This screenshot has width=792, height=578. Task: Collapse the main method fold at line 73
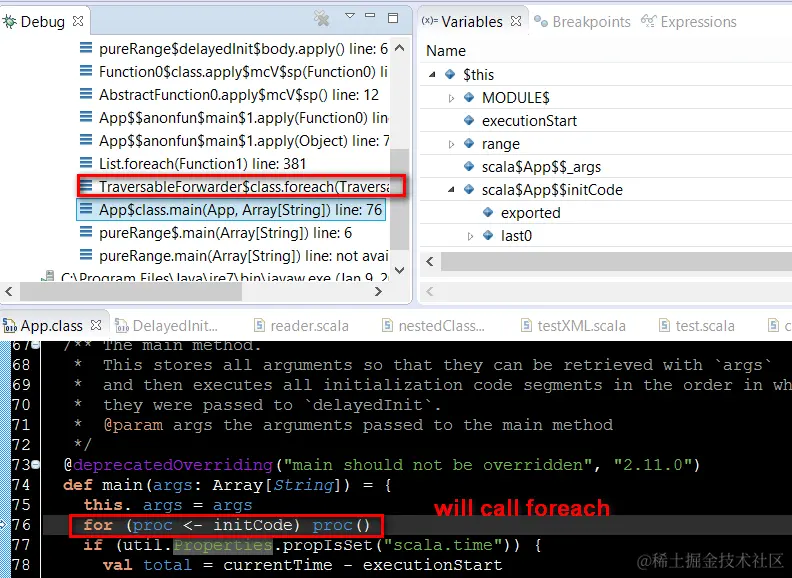tap(35, 464)
